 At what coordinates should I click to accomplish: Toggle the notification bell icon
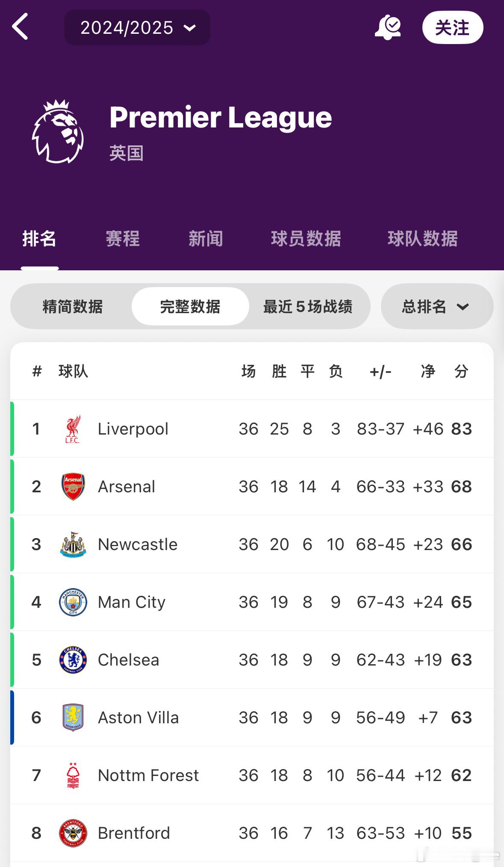tap(388, 27)
